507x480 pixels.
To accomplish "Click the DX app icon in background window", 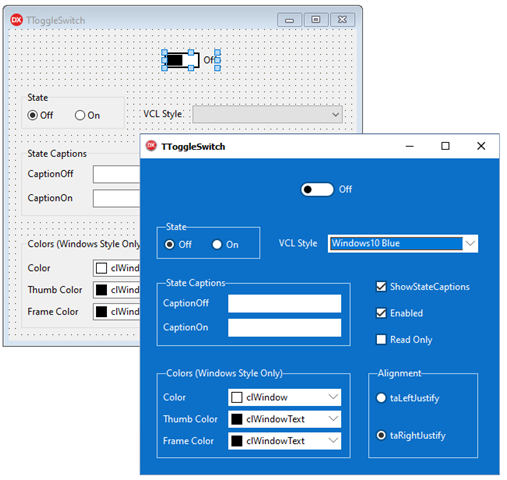I will (x=16, y=20).
